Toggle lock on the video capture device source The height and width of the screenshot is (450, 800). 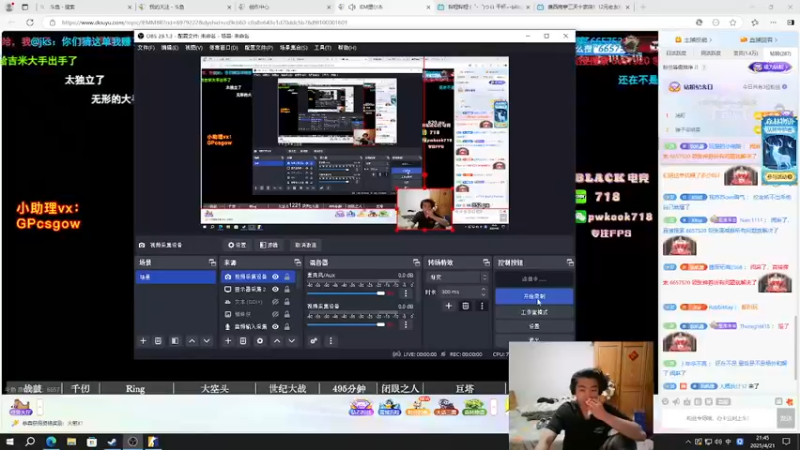pos(287,277)
